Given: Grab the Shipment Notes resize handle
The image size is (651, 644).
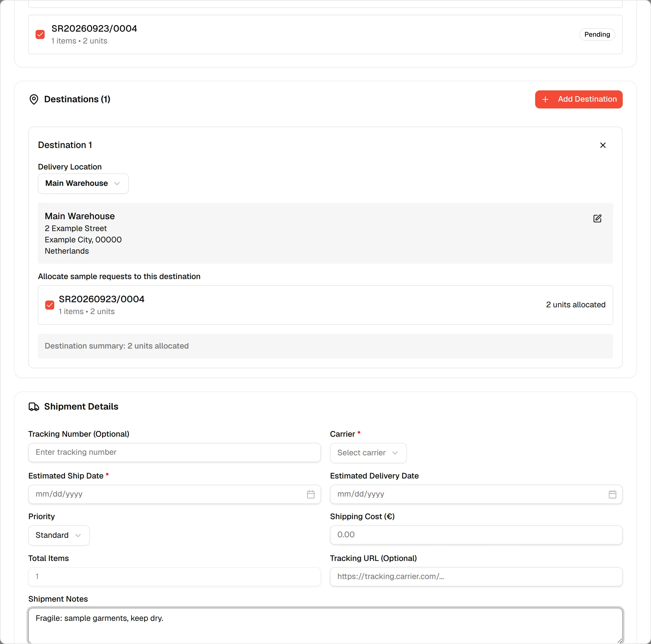Looking at the screenshot, I should pos(619,641).
